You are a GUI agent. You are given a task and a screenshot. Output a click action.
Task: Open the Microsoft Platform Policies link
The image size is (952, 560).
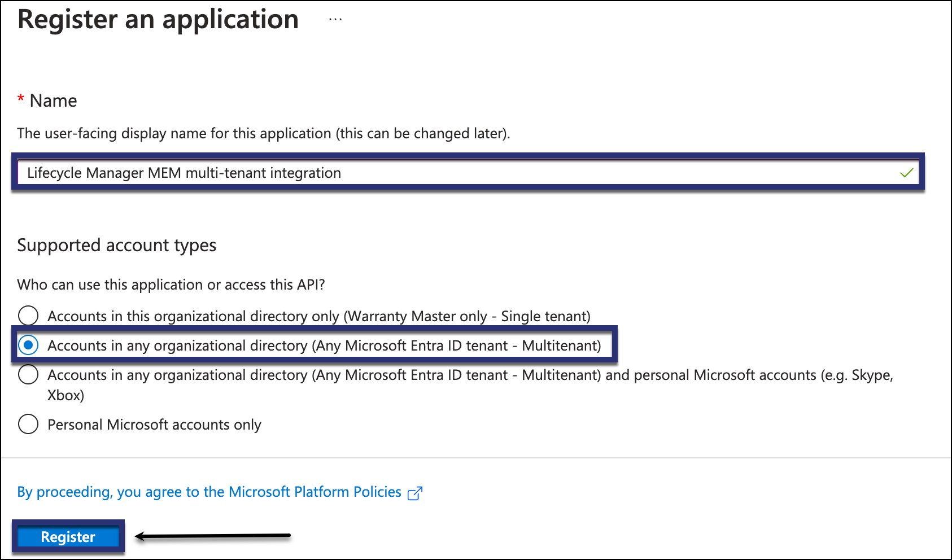209,492
